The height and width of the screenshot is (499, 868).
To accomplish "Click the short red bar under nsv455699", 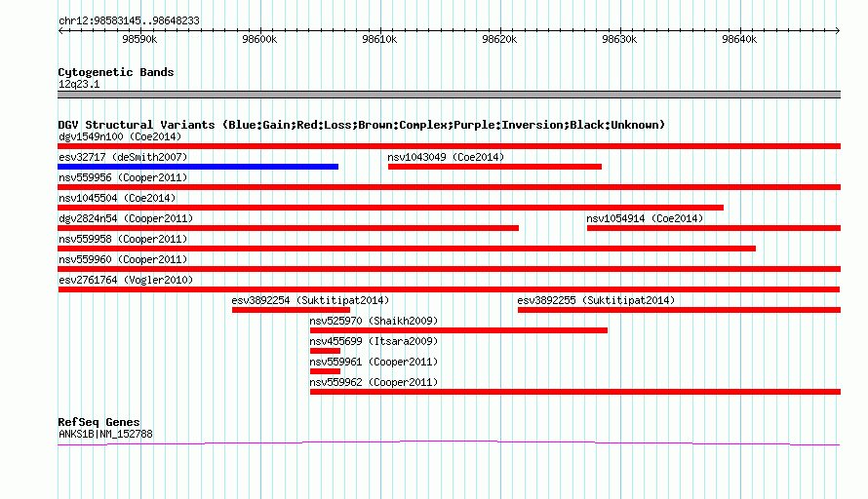I will (325, 351).
